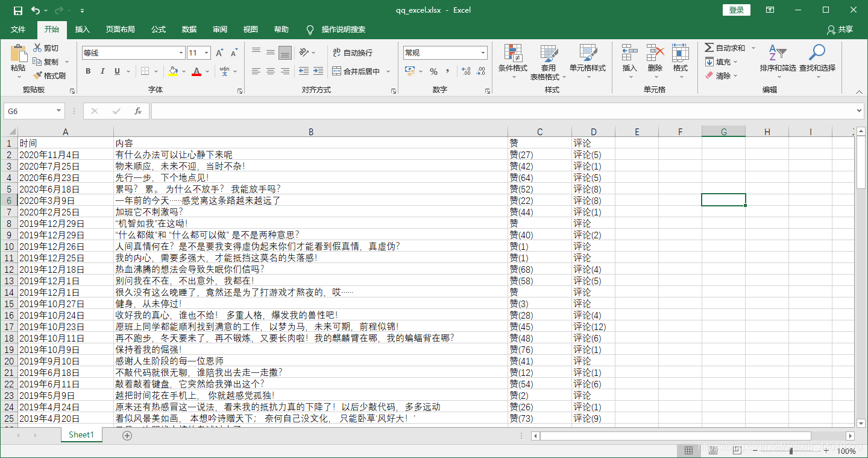The width and height of the screenshot is (868, 458).
Task: Open Find and Select magnifier icon
Action: click(817, 53)
